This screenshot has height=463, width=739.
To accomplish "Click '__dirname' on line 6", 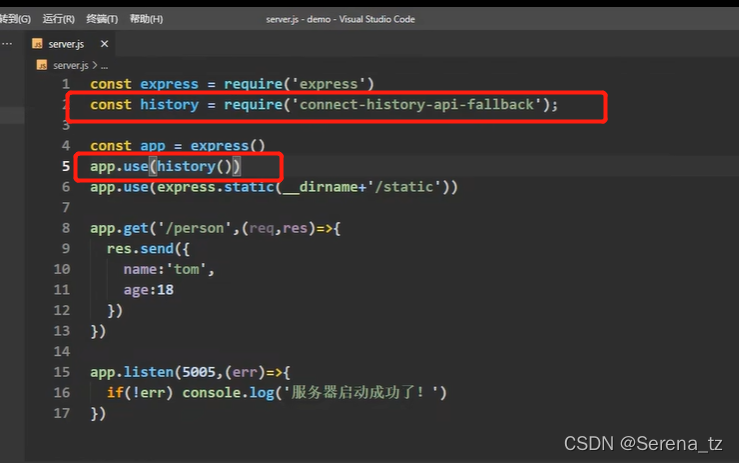I will (320, 187).
